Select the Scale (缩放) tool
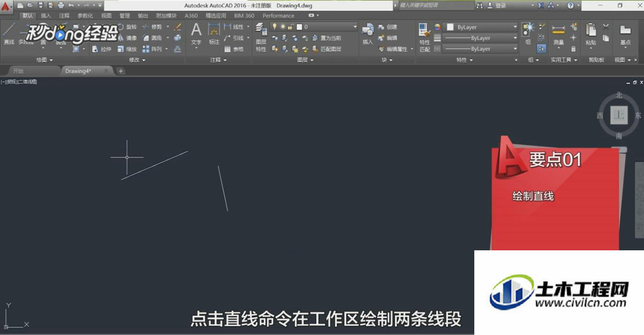The height and width of the screenshot is (335, 644). tap(126, 49)
